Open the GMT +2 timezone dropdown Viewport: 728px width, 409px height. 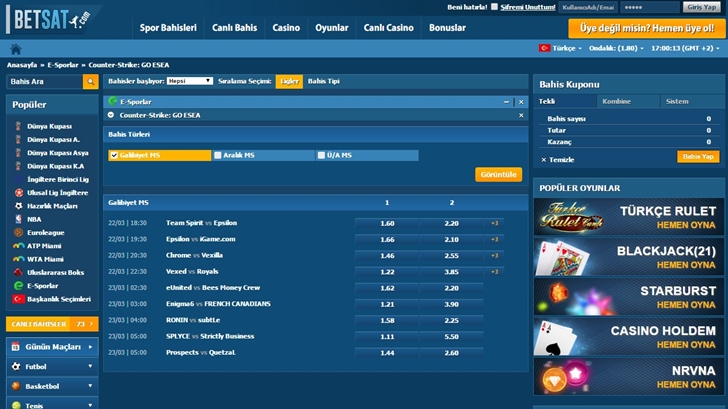[x=685, y=48]
